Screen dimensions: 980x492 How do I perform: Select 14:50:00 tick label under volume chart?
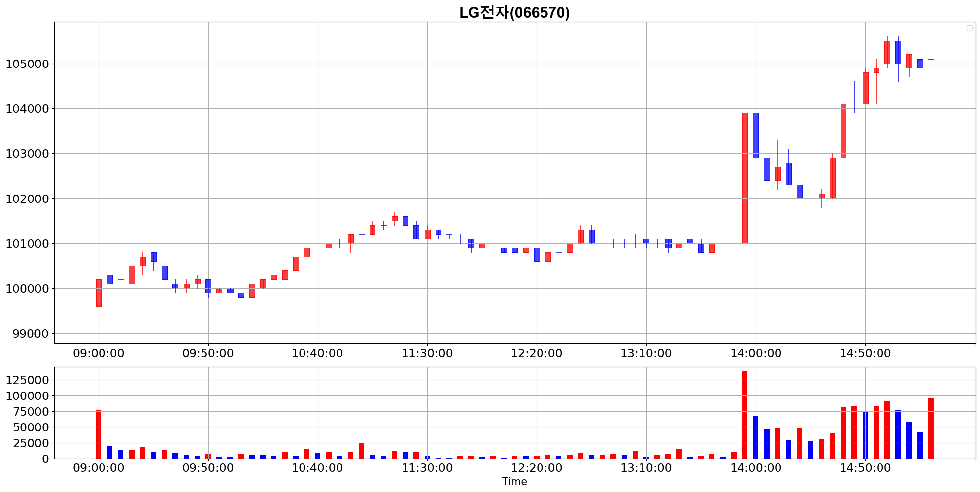point(865,468)
